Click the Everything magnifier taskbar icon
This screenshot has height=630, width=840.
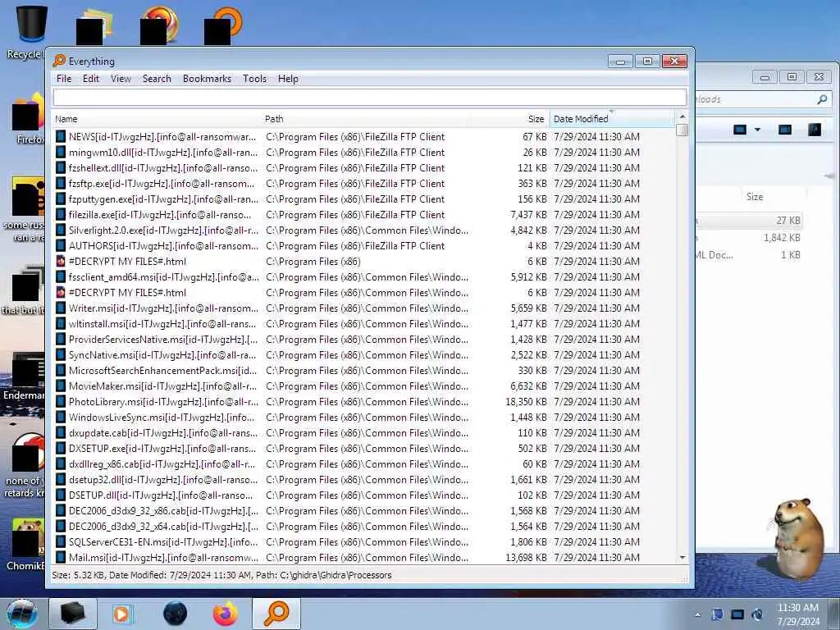(x=276, y=614)
